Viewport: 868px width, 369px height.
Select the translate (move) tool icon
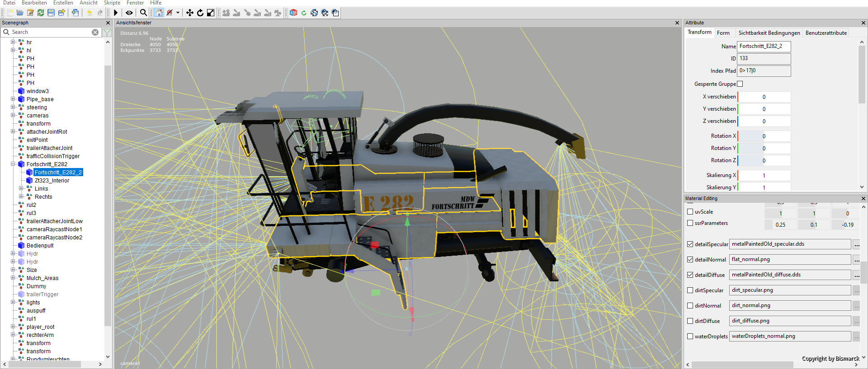(x=190, y=13)
